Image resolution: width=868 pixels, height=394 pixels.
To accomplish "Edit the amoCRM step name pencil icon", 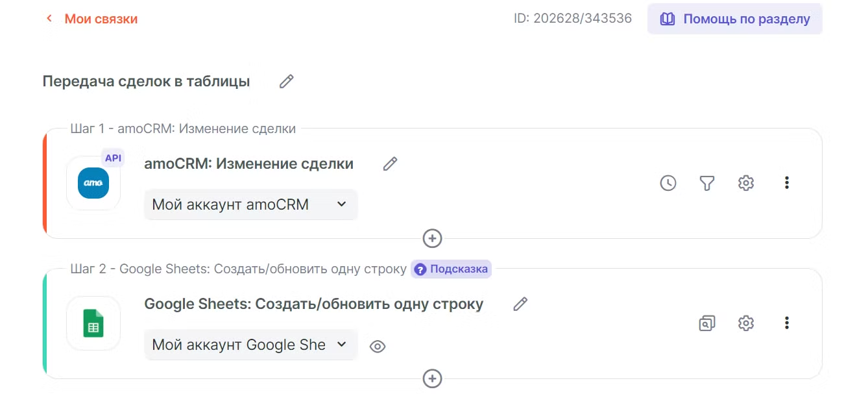I will 390,164.
